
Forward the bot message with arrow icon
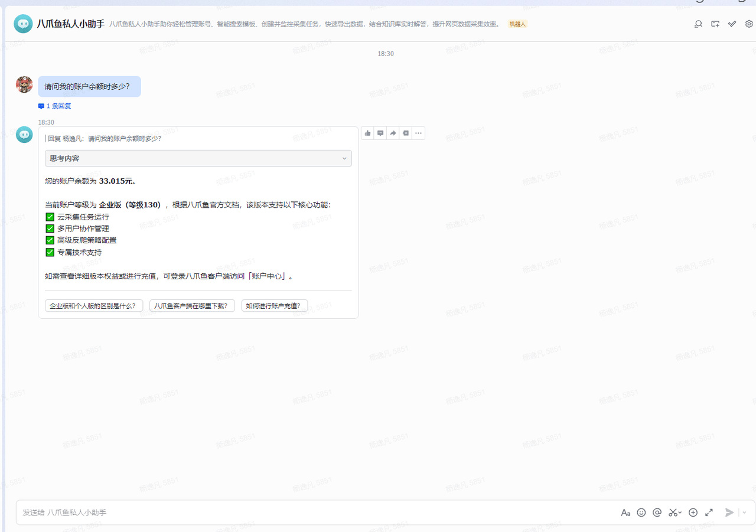[x=393, y=133]
